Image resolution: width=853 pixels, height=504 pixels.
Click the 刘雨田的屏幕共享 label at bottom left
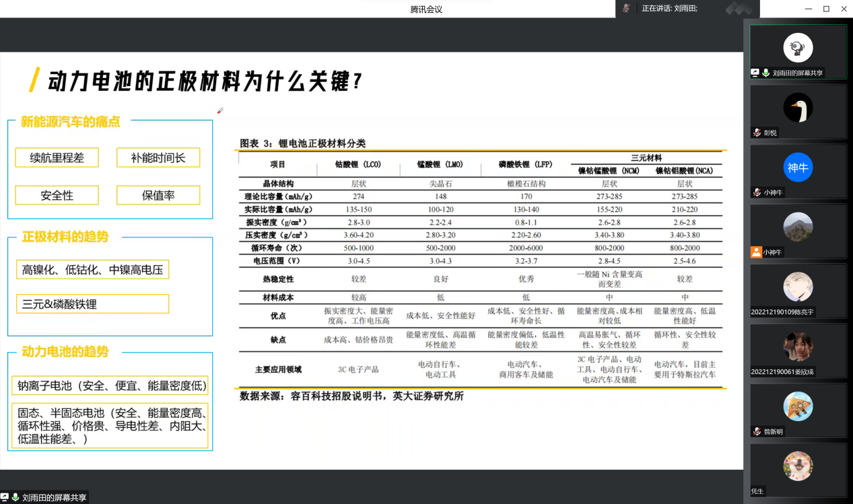pos(54,498)
